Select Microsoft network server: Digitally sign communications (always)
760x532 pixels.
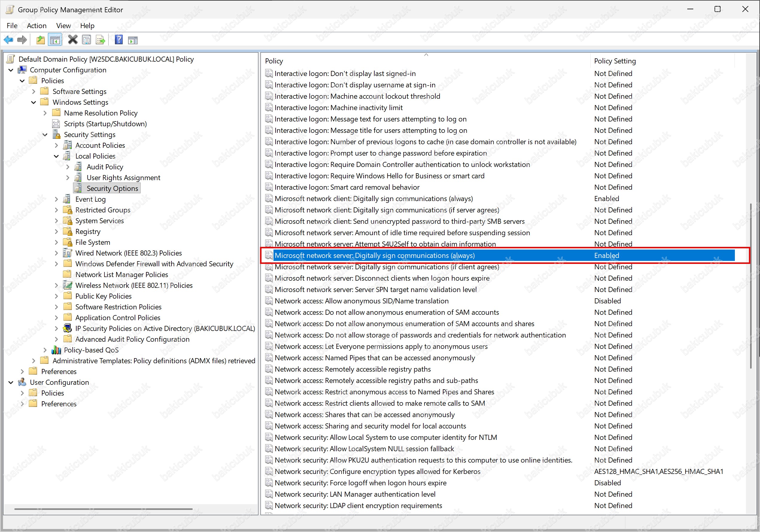pyautogui.click(x=499, y=255)
